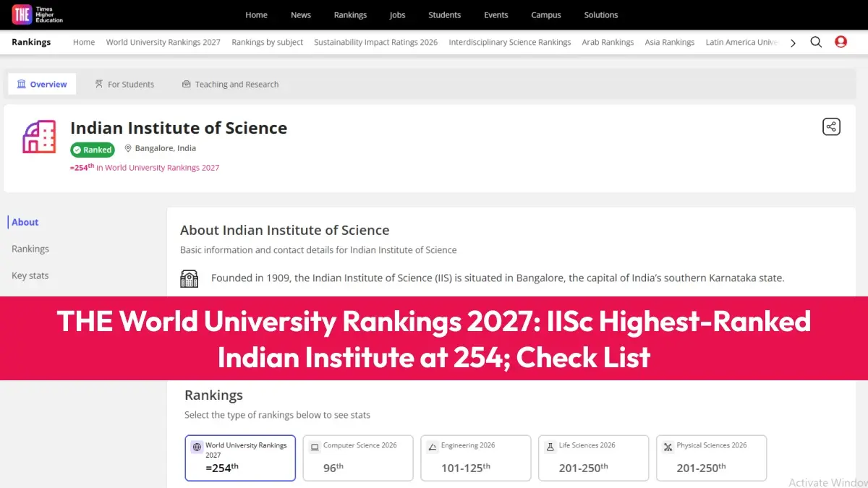Open Asia Rankings link
868x488 pixels.
(670, 42)
